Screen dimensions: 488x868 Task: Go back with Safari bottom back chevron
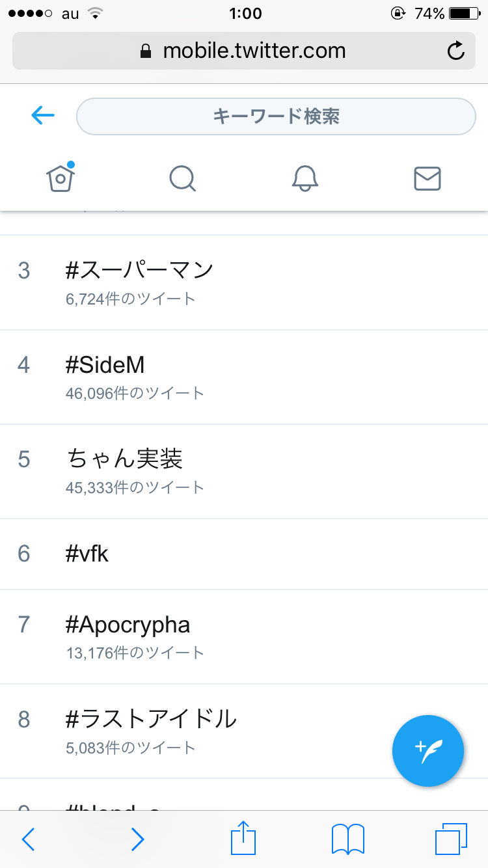[x=28, y=839]
